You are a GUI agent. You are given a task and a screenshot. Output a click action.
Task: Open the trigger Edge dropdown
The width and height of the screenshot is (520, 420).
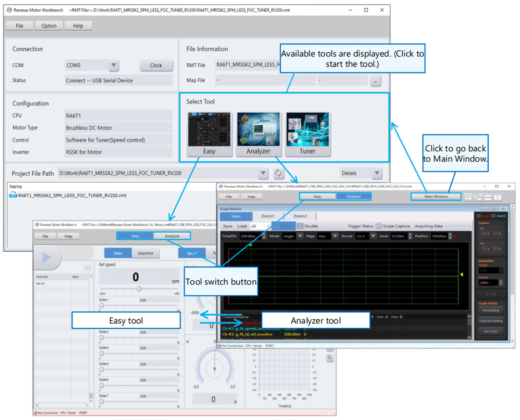pyautogui.click(x=335, y=236)
